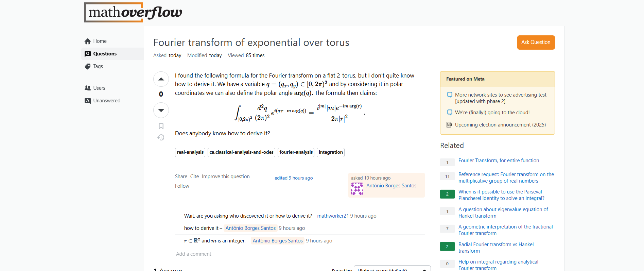The height and width of the screenshot is (271, 644).
Task: Open 'edited 9 hours ago' revision link
Action: 294,178
